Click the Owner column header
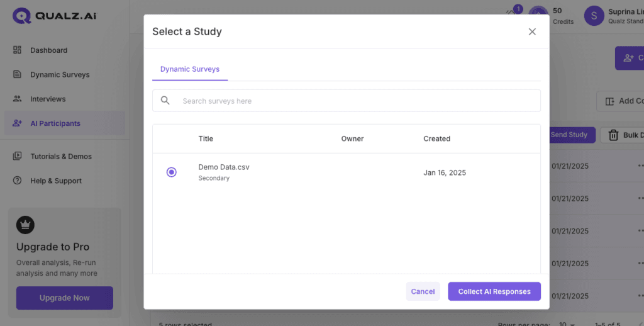 point(352,138)
